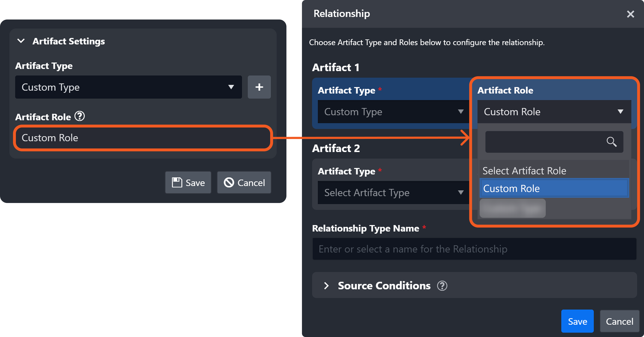This screenshot has height=337, width=644.
Task: Cancel the Artifact Settings changes
Action: point(244,183)
